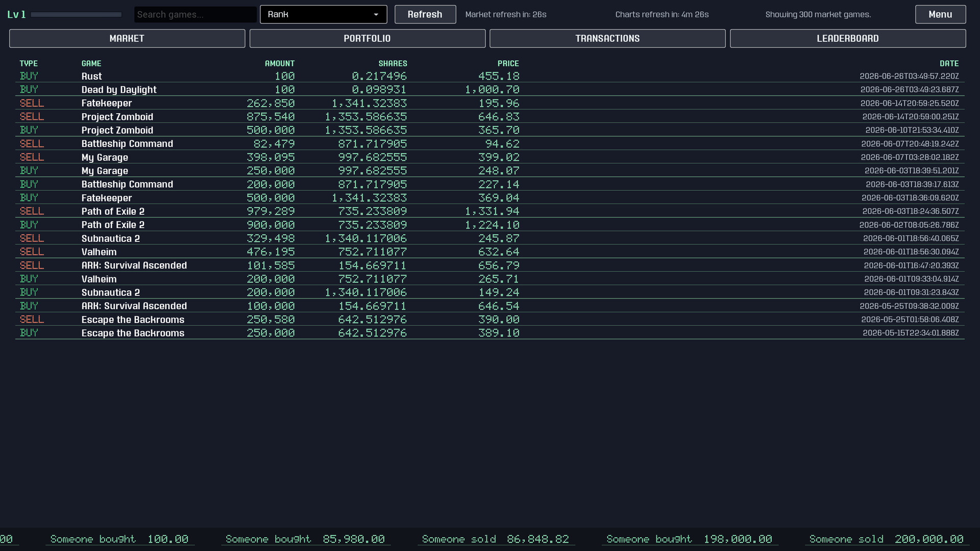Click My Garage in the BUY row
Screen dimensions: 980x551
pyautogui.click(x=105, y=171)
